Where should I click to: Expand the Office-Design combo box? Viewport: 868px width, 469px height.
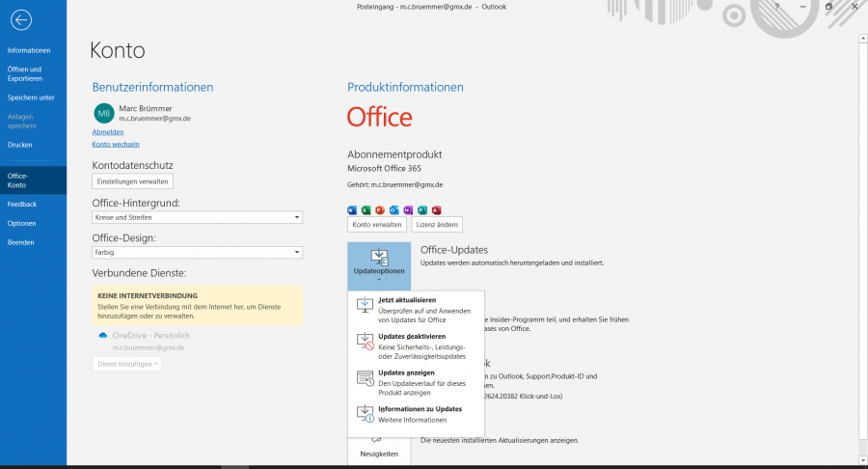point(197,253)
